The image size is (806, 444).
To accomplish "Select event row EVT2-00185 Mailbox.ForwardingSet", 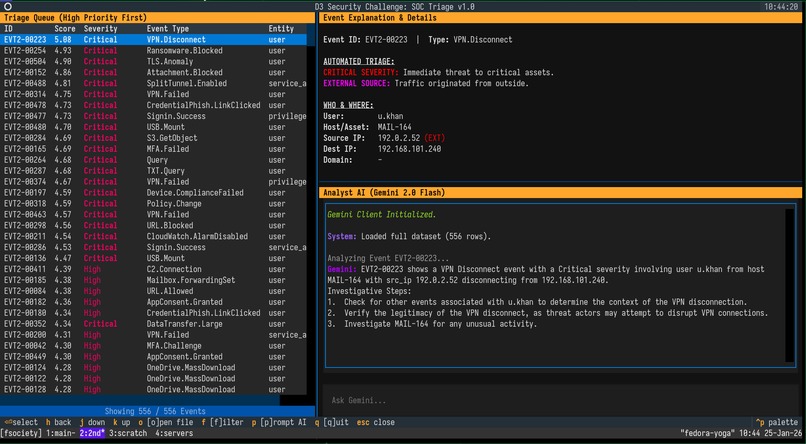I will pos(153,280).
